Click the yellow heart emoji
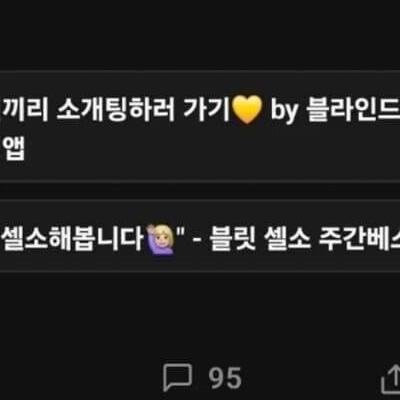 point(247,111)
